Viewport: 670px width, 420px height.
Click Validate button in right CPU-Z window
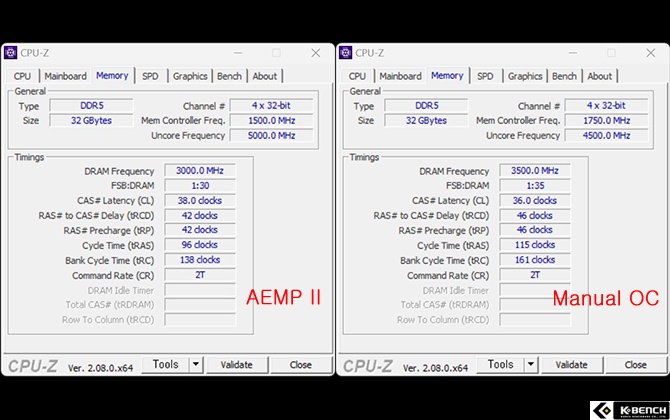[x=572, y=364]
